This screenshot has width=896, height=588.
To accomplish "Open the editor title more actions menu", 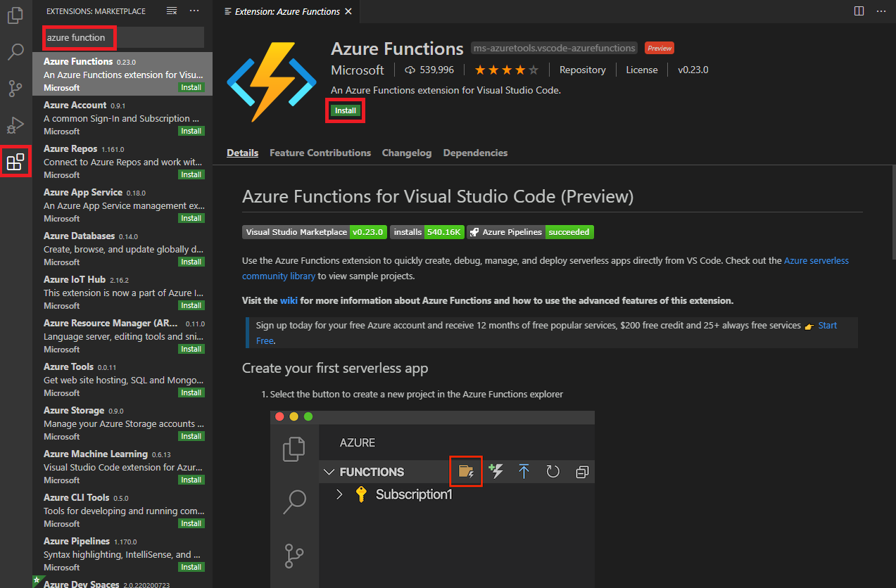I will tap(881, 11).
